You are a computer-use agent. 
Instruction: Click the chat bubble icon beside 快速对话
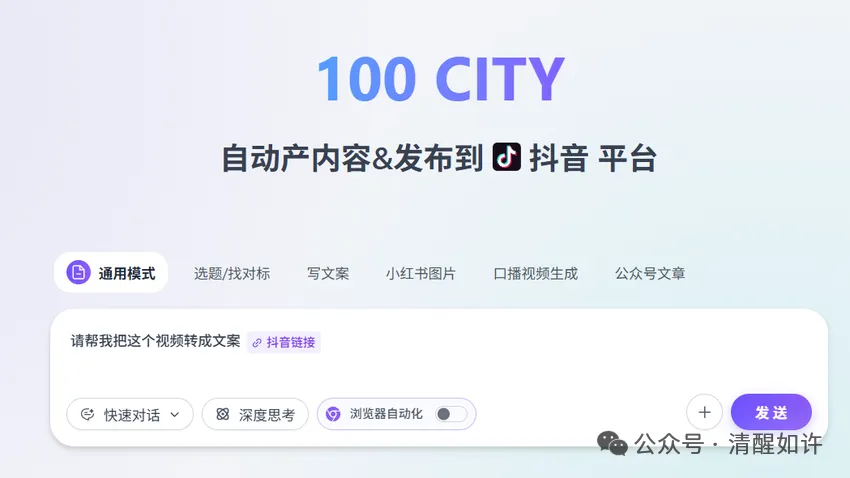click(x=87, y=415)
